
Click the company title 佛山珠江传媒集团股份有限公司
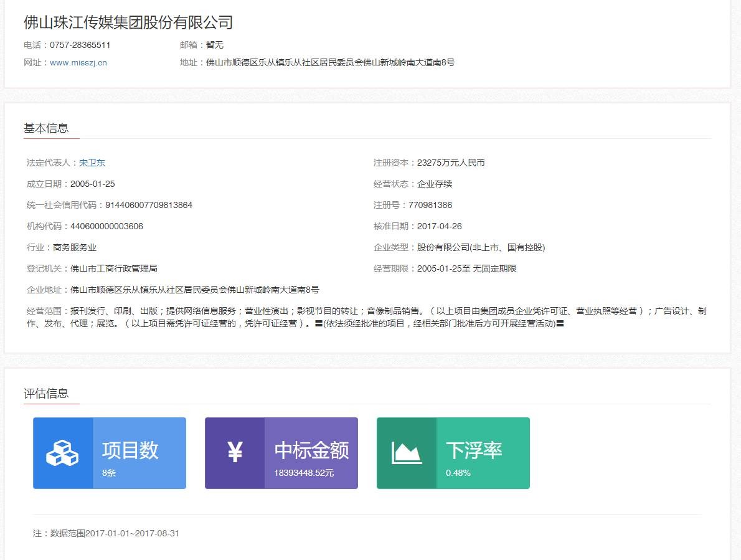128,22
